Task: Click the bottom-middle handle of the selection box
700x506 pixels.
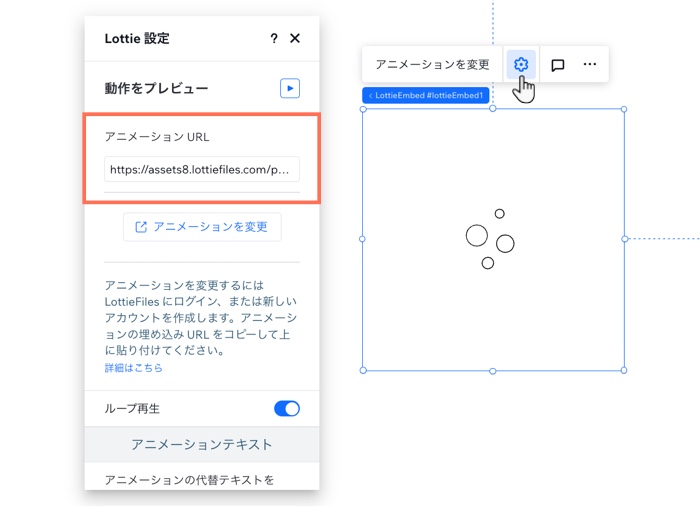Action: (x=492, y=371)
